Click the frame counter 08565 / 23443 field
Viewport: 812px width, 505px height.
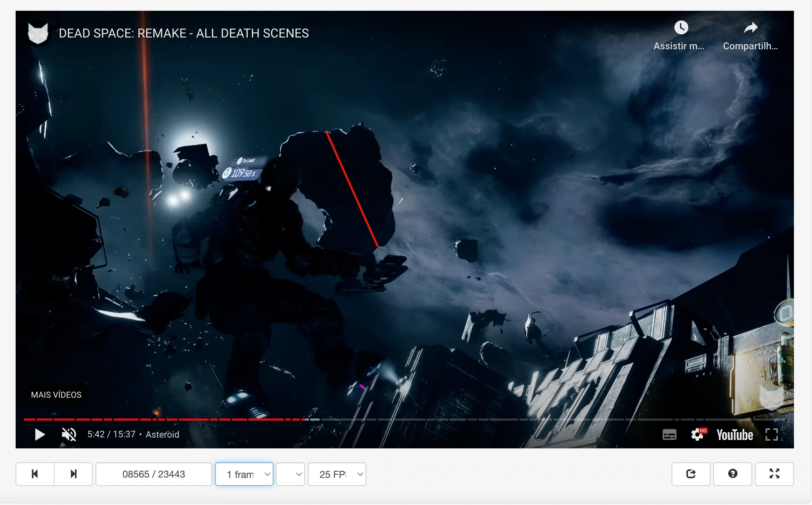tap(154, 474)
